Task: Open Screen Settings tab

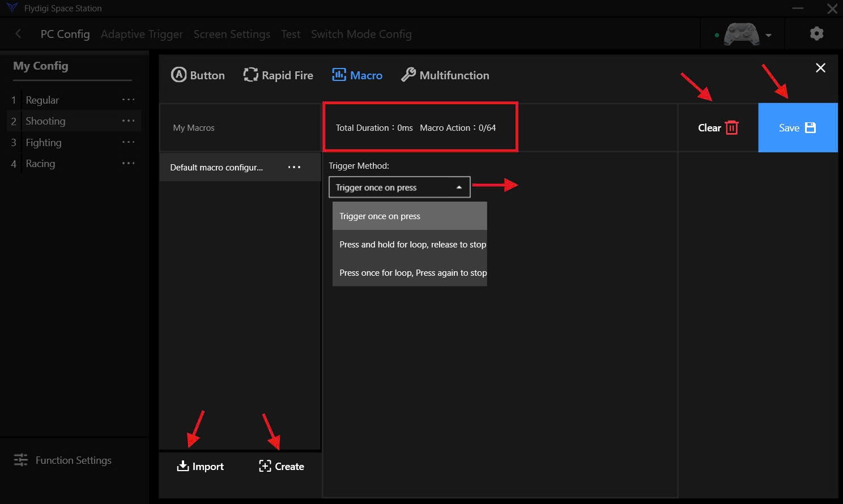Action: coord(232,34)
